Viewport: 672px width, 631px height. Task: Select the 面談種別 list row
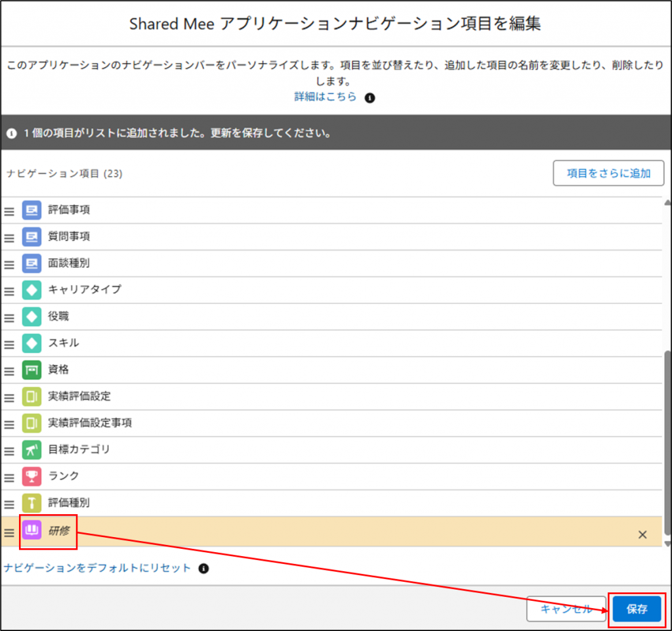pos(328,263)
